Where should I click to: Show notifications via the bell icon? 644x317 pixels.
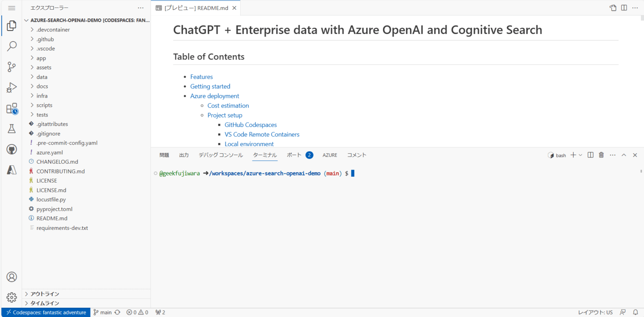click(x=636, y=312)
